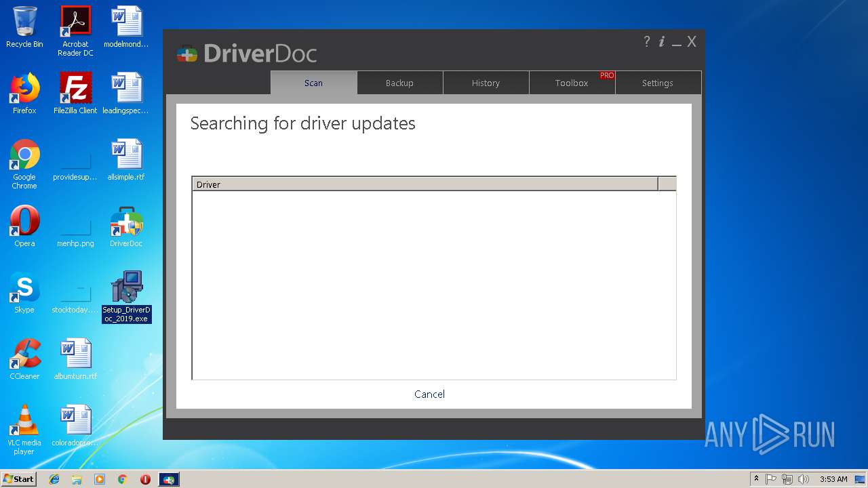868x488 pixels.
Task: Select the CCleaner desktop shortcut
Action: click(x=24, y=359)
